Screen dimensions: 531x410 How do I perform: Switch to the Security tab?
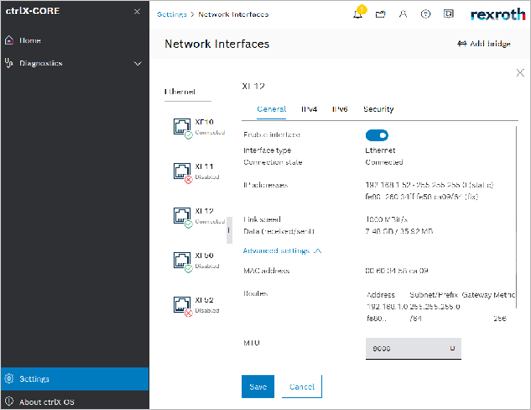[379, 109]
